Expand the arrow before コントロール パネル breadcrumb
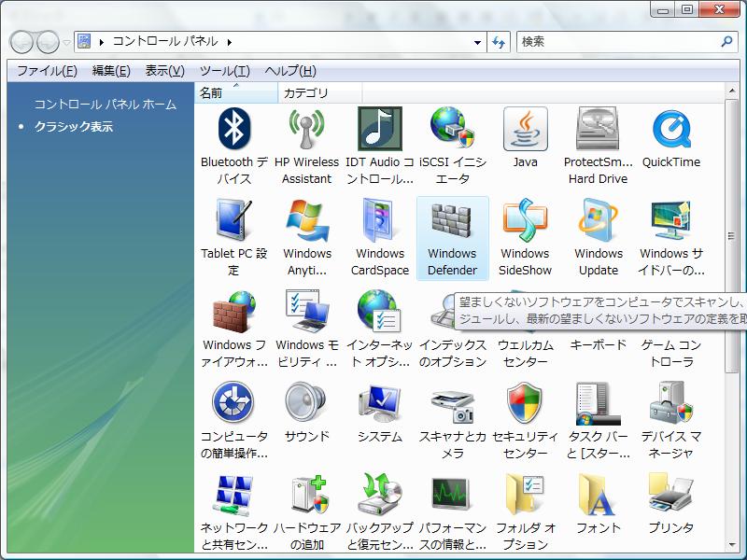 (102, 42)
